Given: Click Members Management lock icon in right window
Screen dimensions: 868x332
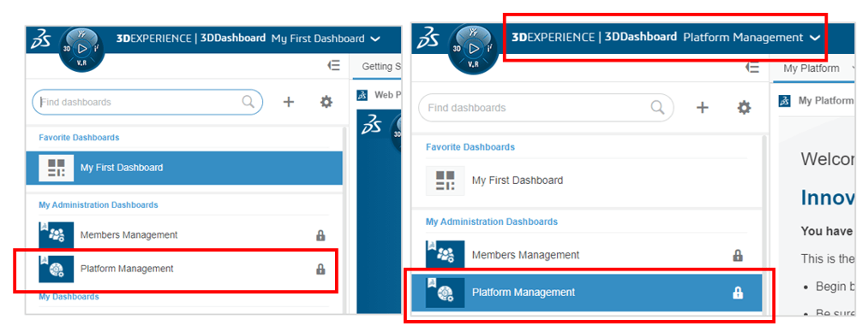Looking at the screenshot, I should point(738,255).
